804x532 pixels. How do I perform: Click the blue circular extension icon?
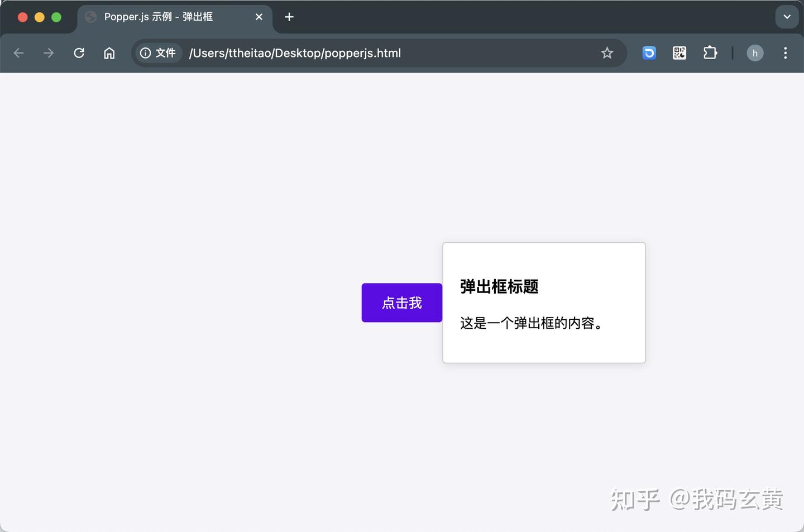tap(649, 52)
